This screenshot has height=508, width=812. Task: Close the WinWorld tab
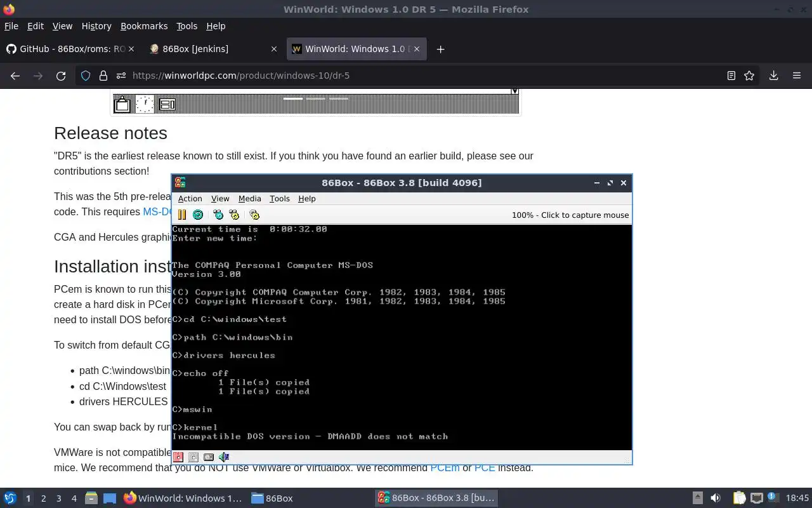point(417,49)
